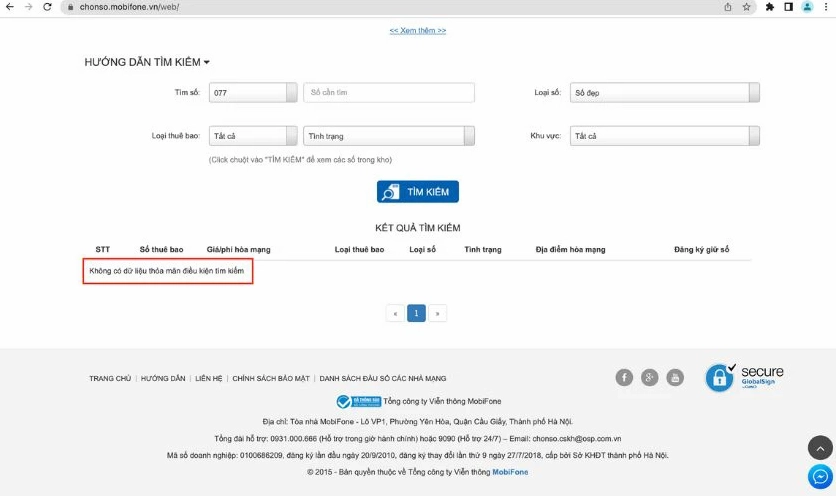Open the 077 number prefix dropdown
Image resolution: width=836 pixels, height=496 pixels.
click(x=253, y=92)
